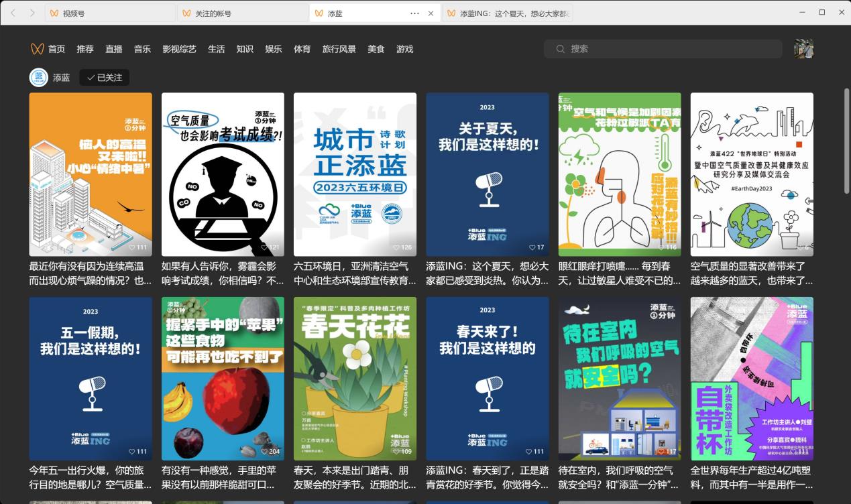Screen dimensions: 851x504
Task: Click caption starting 今年五一出行火爆
Action: click(91, 478)
